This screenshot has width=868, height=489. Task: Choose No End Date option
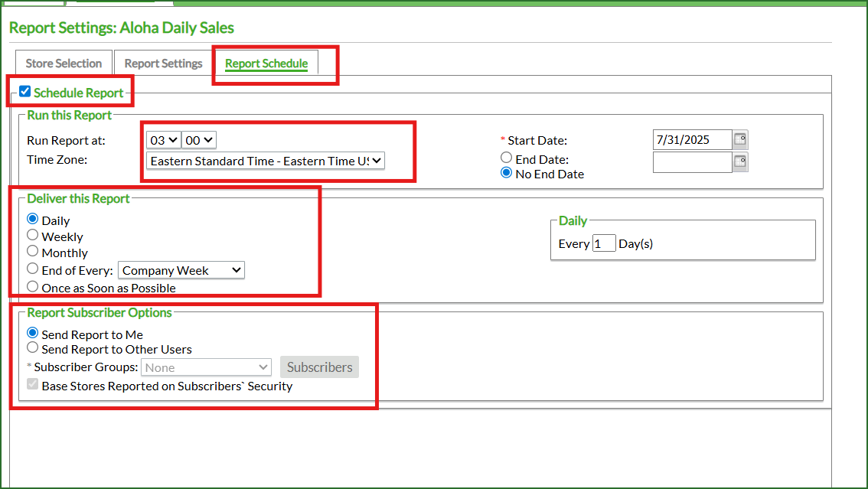coord(506,173)
